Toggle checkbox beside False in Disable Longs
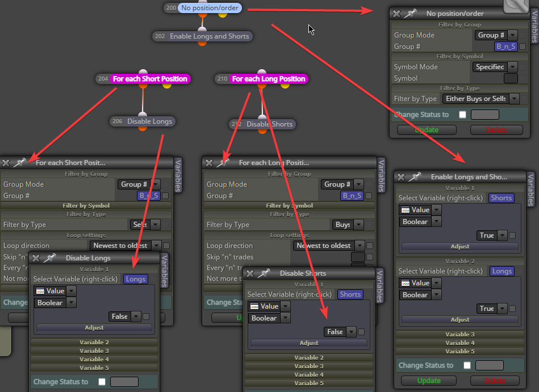539x392 pixels. click(x=146, y=317)
